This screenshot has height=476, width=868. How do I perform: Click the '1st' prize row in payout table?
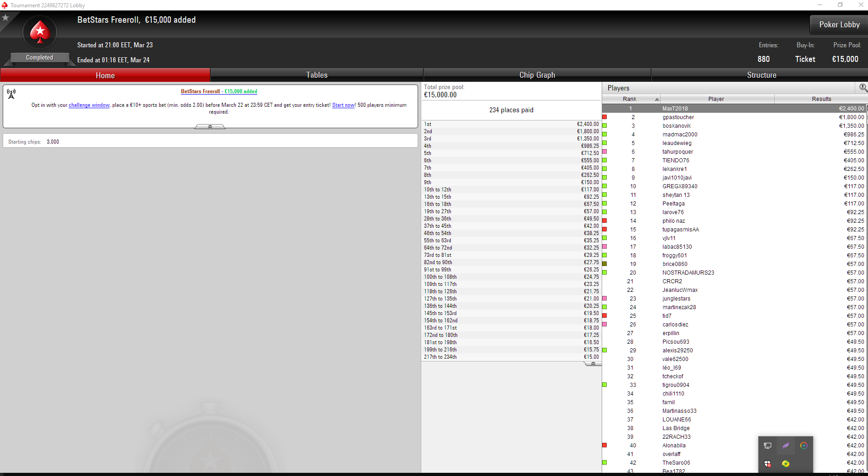pyautogui.click(x=511, y=124)
